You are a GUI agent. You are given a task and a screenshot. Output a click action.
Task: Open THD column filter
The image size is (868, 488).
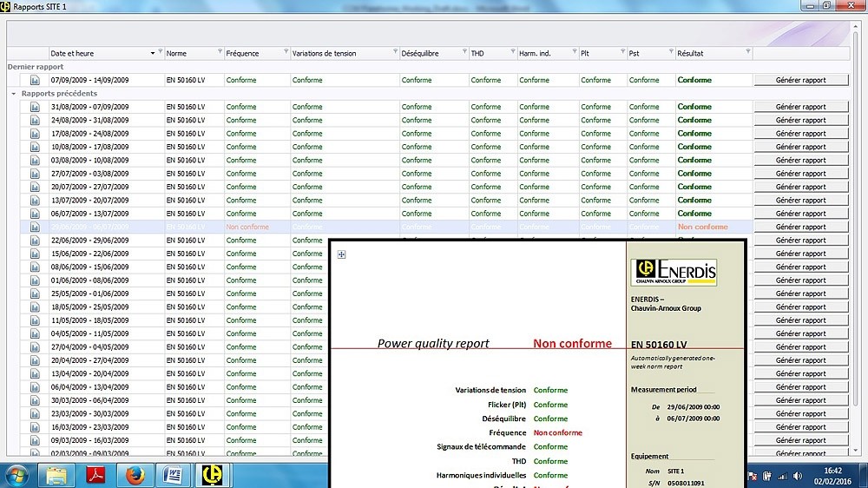[513, 51]
